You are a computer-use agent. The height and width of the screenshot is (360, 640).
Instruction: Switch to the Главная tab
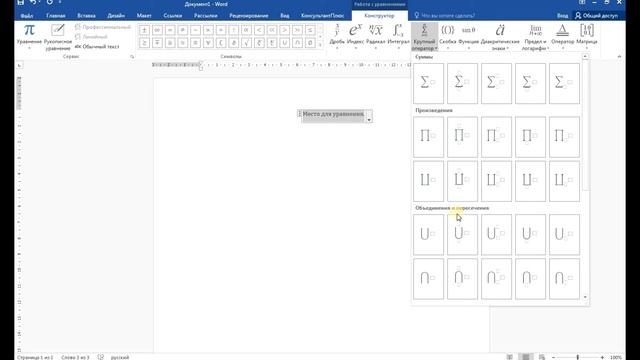point(56,16)
